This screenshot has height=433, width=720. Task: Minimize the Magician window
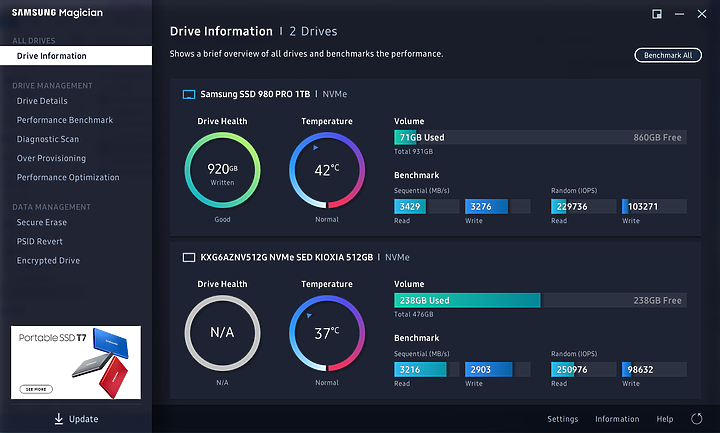click(x=679, y=14)
